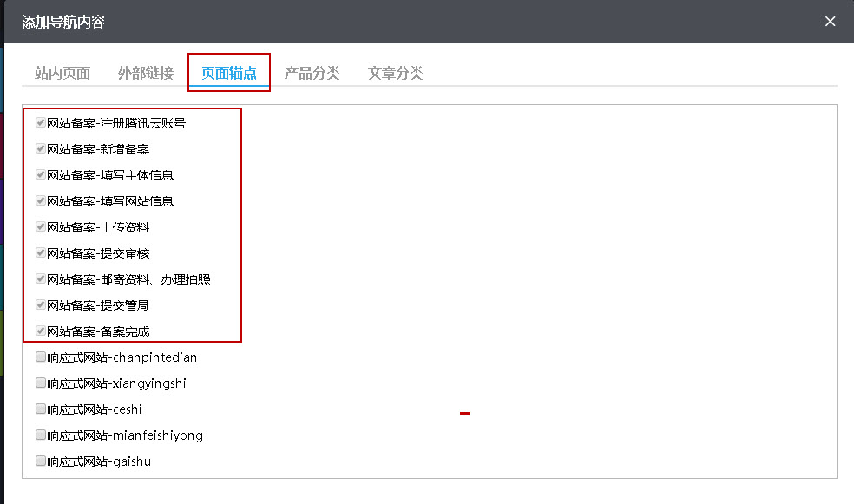Switch to the 产品分类 tab
Viewport: 854px width, 504px height.
[312, 73]
